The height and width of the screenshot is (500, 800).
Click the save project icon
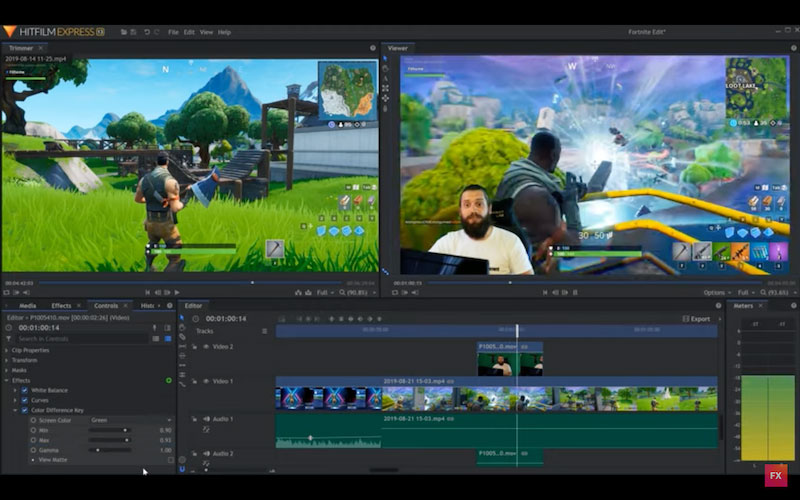(x=133, y=32)
